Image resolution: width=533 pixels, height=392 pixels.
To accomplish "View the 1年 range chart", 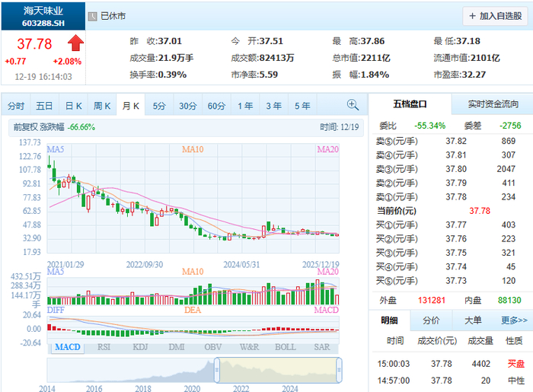I will click(245, 106).
